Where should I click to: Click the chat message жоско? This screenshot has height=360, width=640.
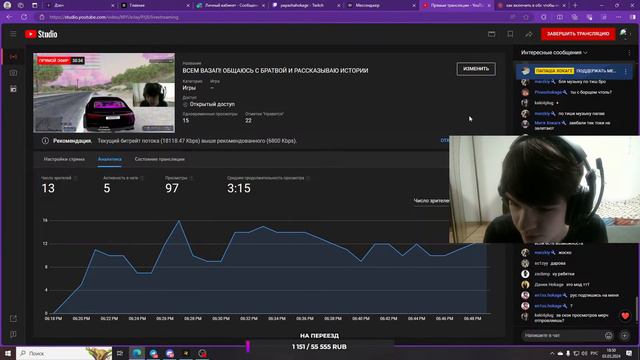tap(565, 253)
